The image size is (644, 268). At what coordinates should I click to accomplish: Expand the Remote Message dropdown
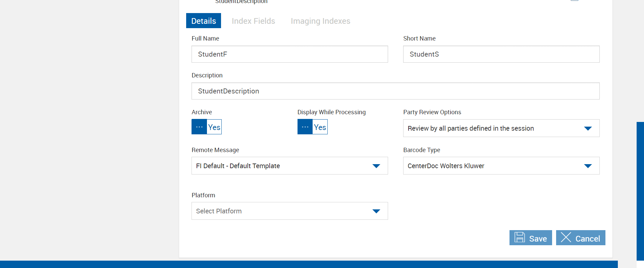click(x=289, y=166)
